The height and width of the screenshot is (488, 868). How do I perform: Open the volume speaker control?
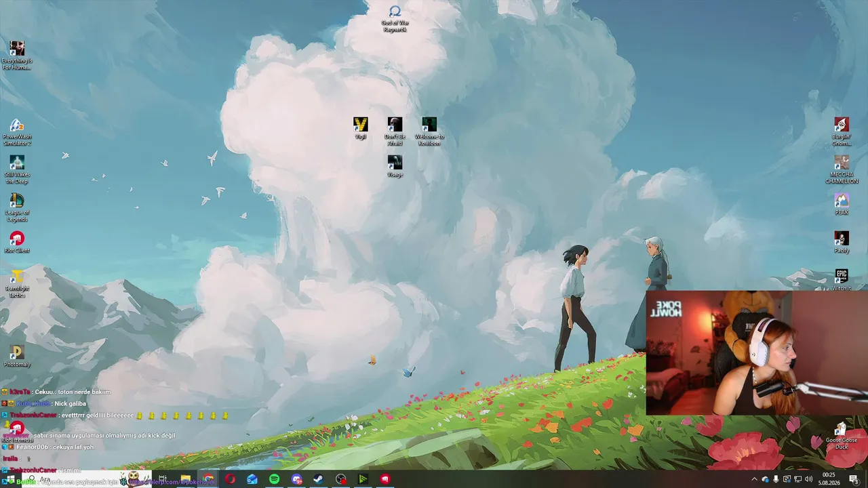pos(808,479)
